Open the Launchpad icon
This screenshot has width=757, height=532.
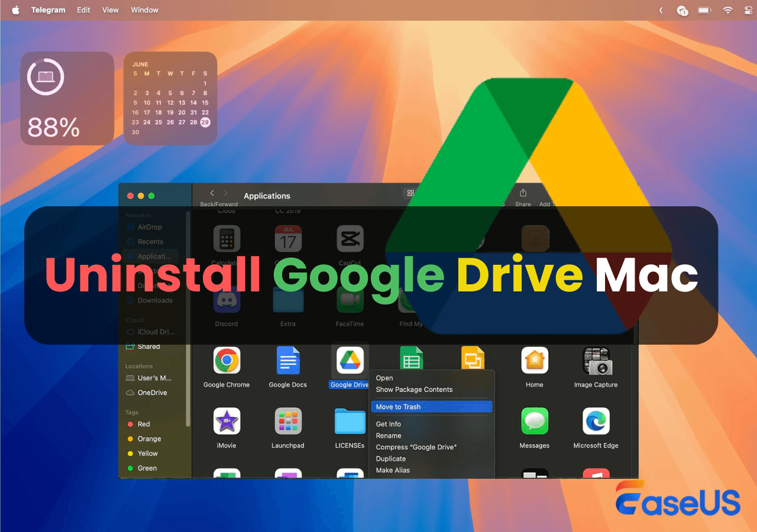288,420
